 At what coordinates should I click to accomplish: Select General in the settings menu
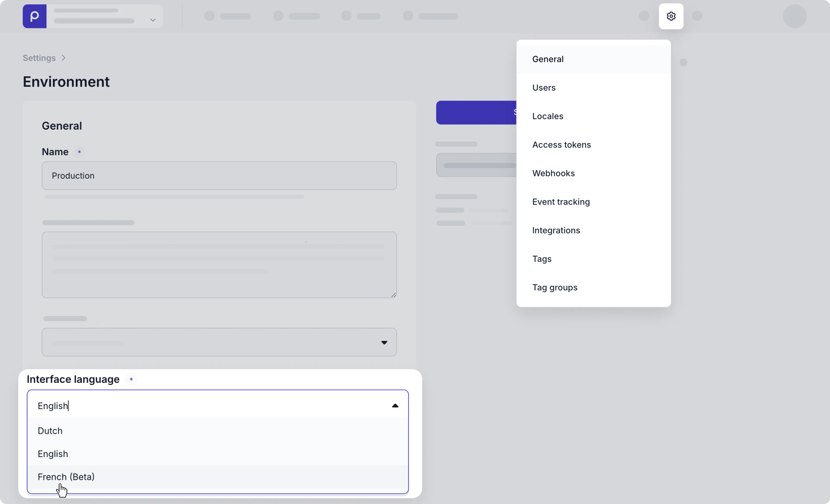click(548, 59)
